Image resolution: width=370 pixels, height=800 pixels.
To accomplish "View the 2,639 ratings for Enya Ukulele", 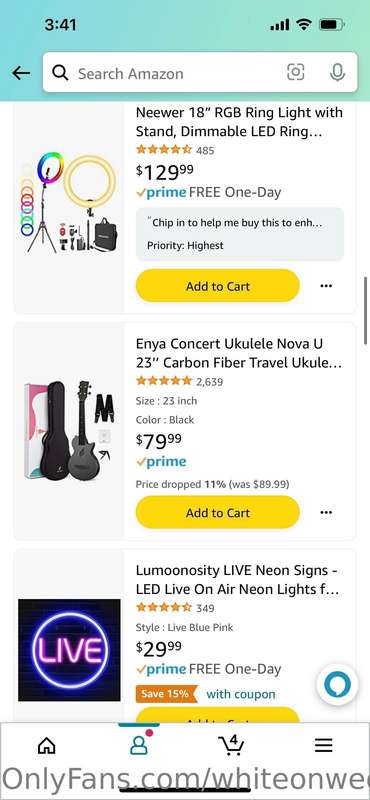I will (209, 382).
